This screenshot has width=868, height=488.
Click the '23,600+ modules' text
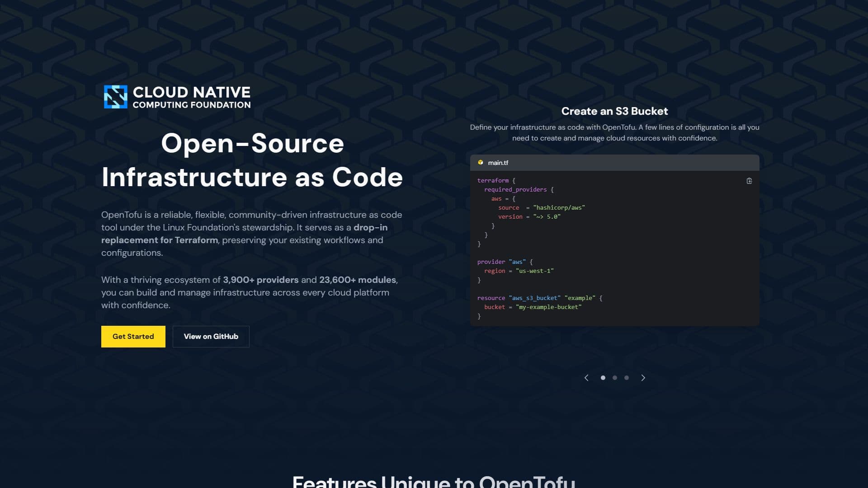click(x=358, y=280)
